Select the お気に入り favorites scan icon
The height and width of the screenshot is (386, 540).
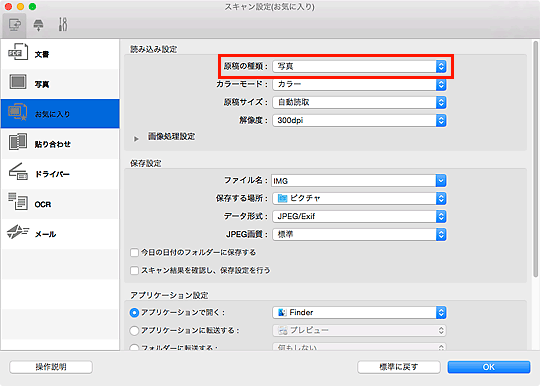coord(17,112)
